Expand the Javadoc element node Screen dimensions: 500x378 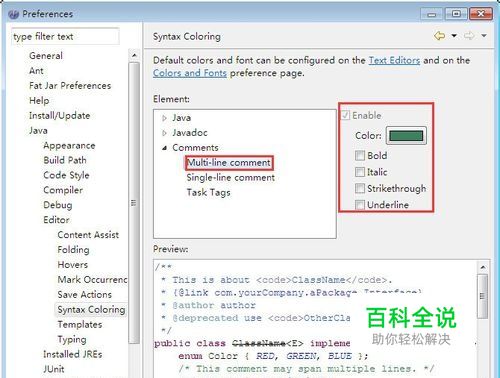[164, 133]
